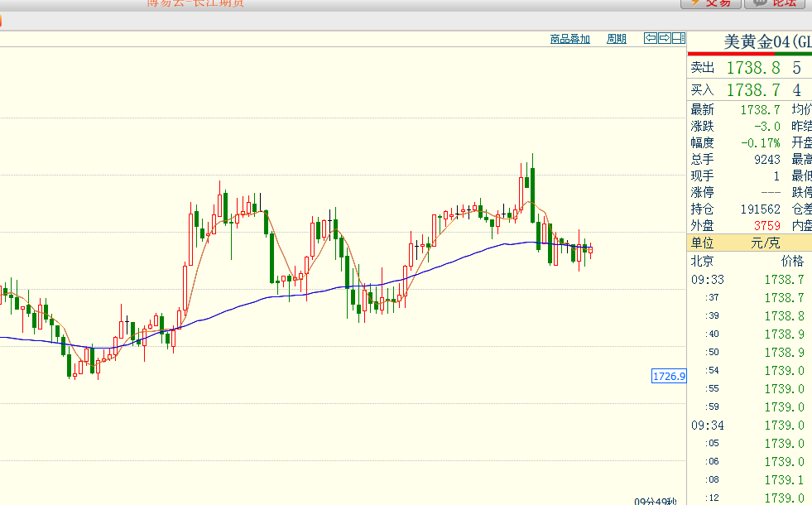812x505 pixels.
Task: Click the 价格 column header
Action: coord(792,261)
